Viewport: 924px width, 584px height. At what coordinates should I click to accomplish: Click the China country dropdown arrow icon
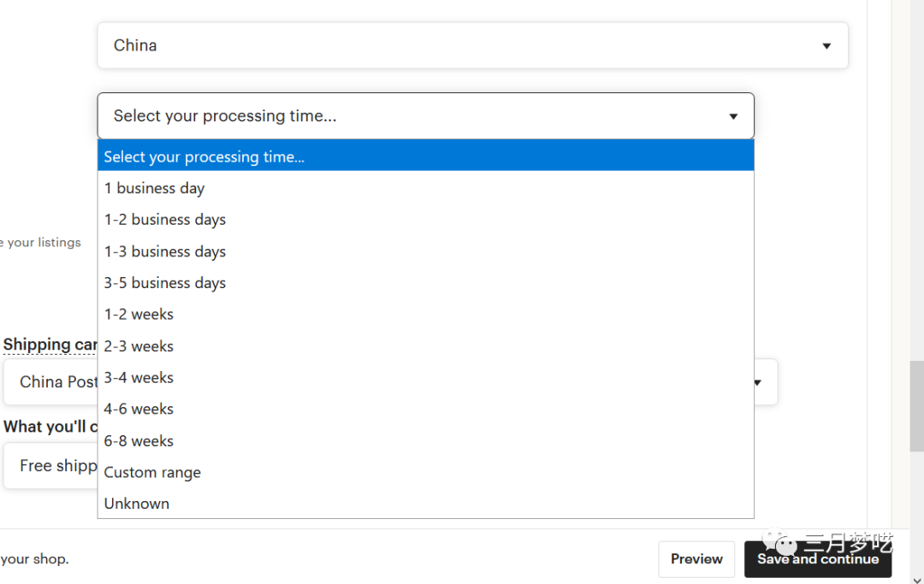point(826,46)
